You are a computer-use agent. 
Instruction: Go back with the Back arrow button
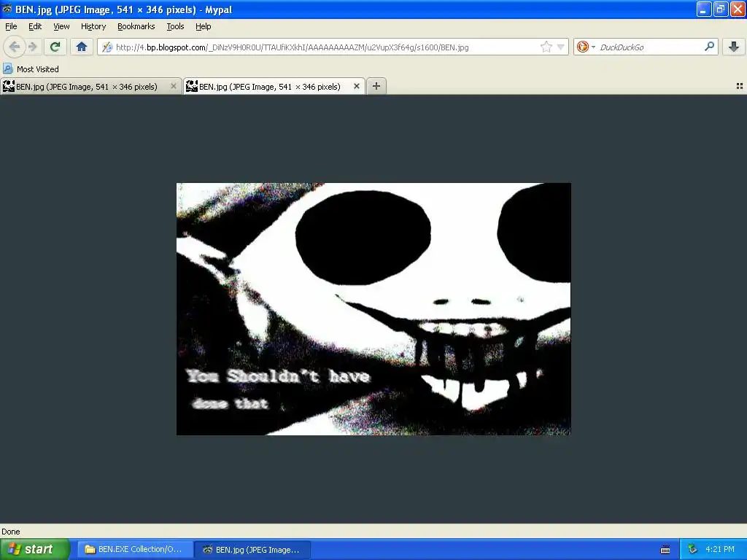point(15,47)
